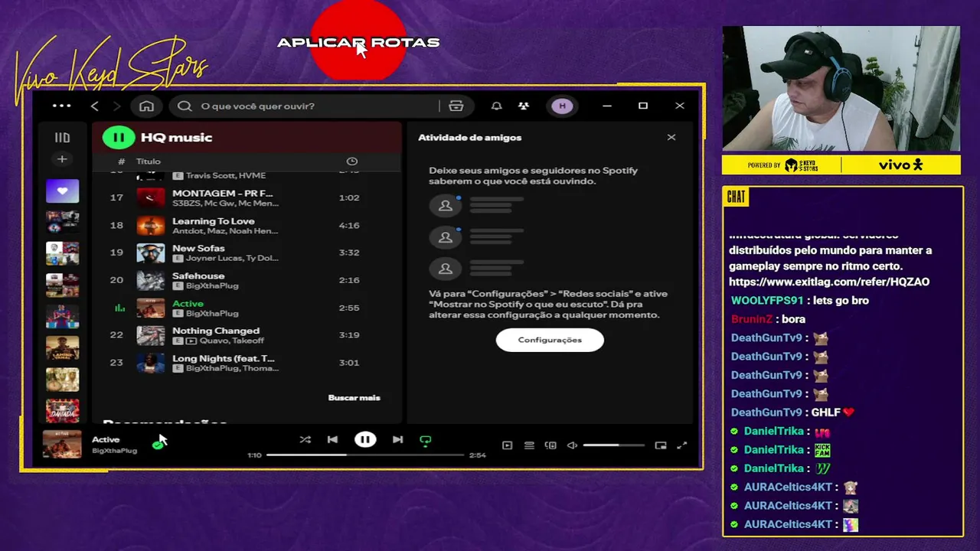Toggle shuffle playback
Image resolution: width=980 pixels, height=551 pixels.
(305, 440)
